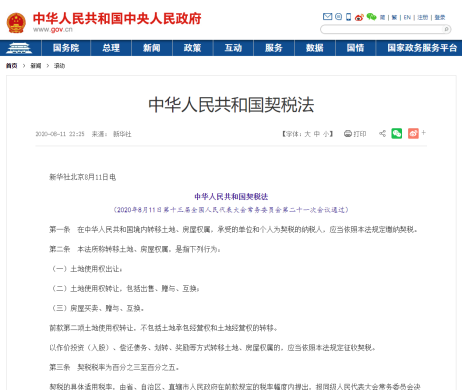Go to 新闻 in breadcrumb
Viewport: 463px width, 391px height.
click(36, 66)
